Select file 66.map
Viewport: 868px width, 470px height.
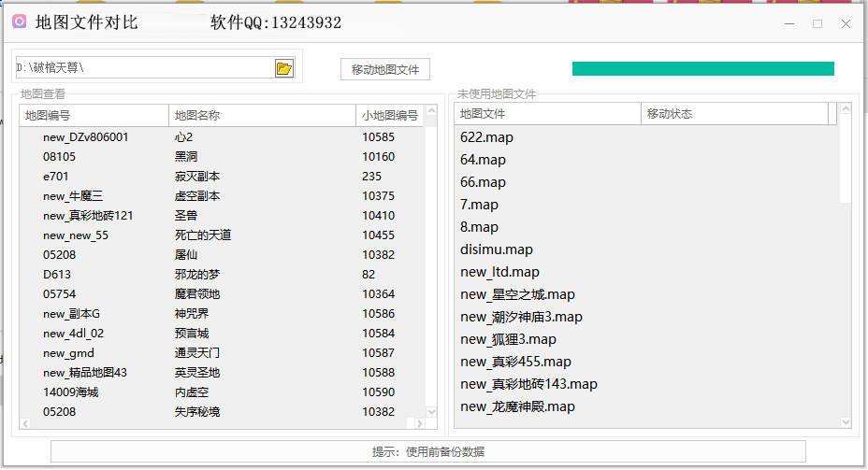[483, 182]
